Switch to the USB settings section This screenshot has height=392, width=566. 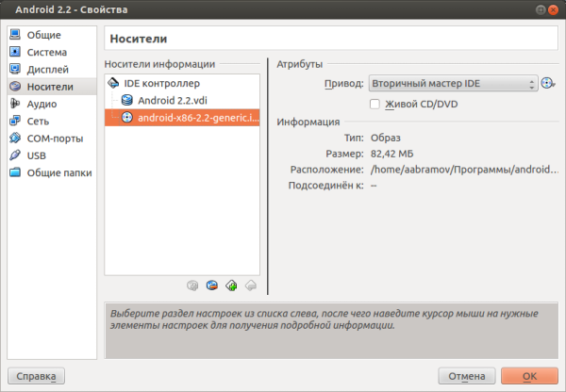point(37,155)
